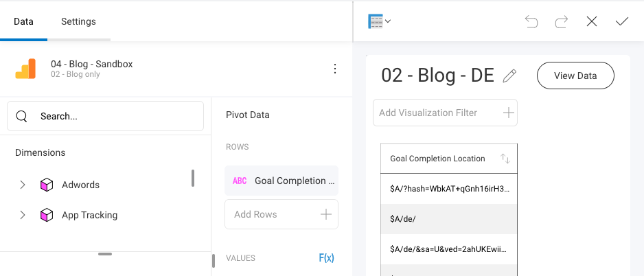Select the App Tracking cube icon
The width and height of the screenshot is (644, 276).
click(47, 215)
